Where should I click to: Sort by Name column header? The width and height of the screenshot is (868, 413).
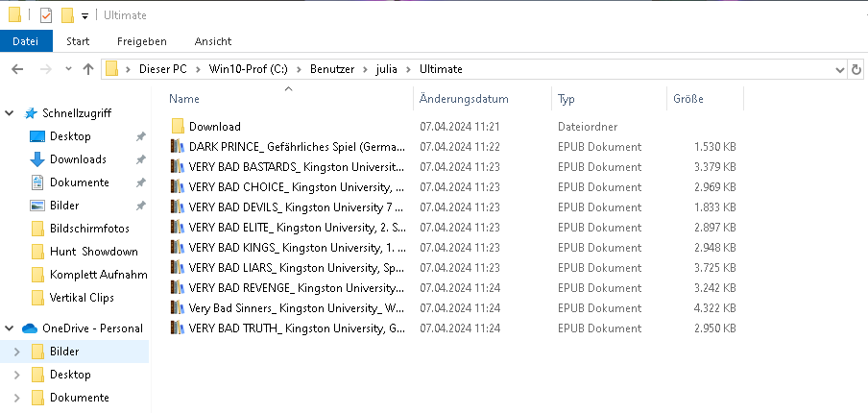pos(291,99)
